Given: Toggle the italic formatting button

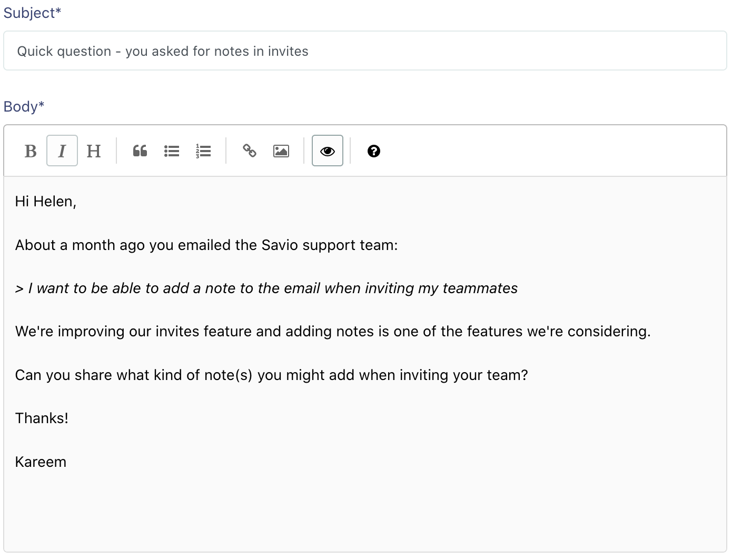Looking at the screenshot, I should click(62, 151).
